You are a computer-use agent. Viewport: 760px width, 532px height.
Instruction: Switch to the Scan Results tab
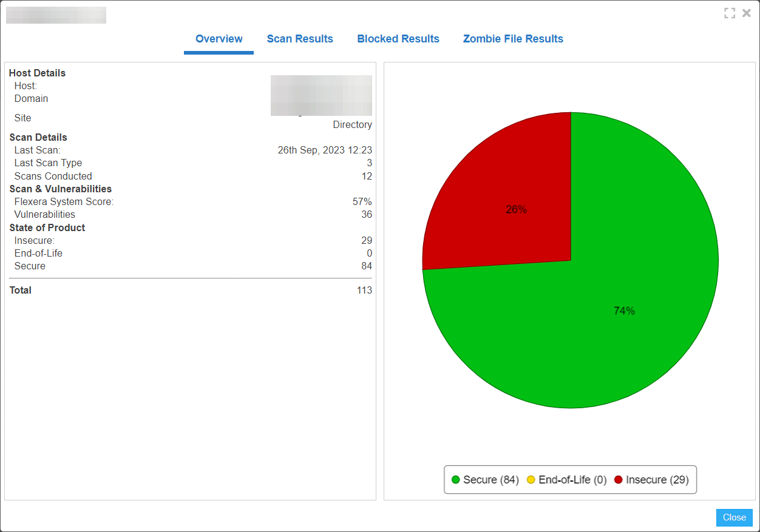click(300, 39)
